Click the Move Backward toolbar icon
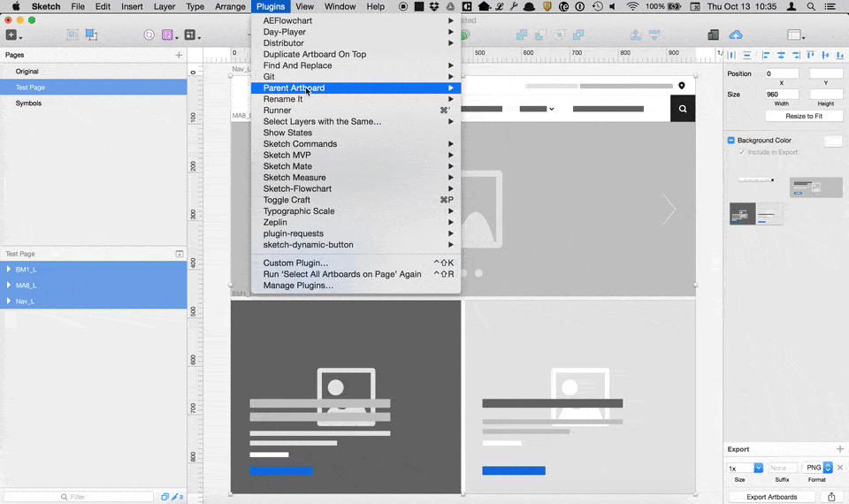This screenshot has width=849, height=504. pos(654,35)
